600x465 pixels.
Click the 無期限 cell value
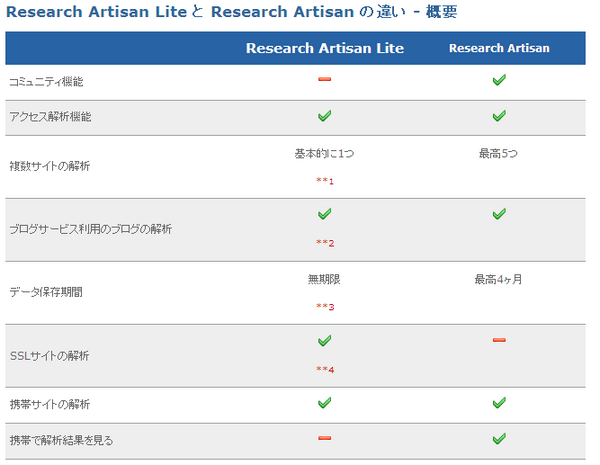pos(324,279)
